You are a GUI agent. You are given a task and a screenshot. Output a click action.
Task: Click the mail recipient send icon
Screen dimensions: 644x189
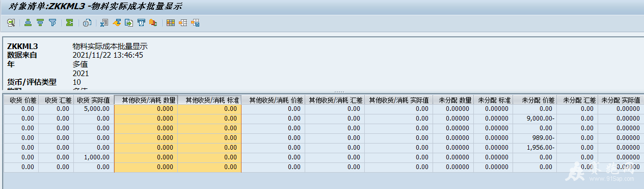141,23
